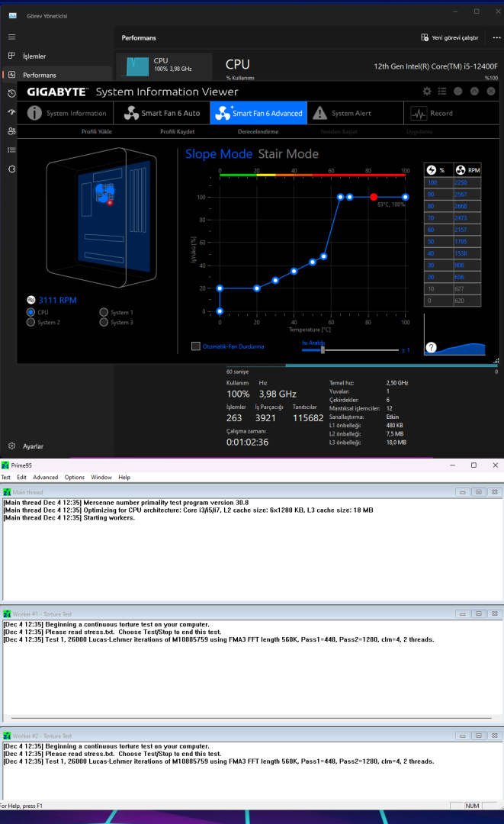Click the Prime95 title bar app icon

(x=5, y=465)
